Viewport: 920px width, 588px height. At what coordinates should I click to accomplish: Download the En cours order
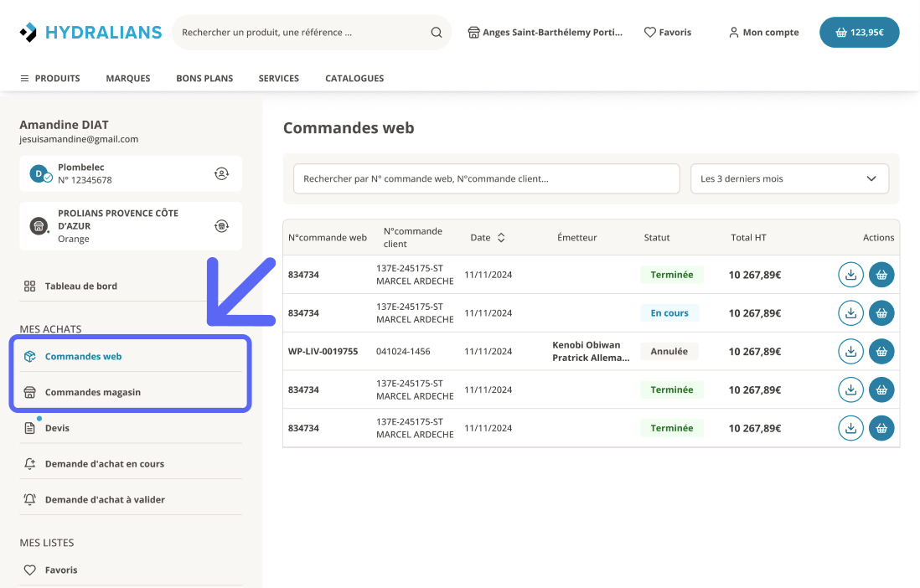850,312
